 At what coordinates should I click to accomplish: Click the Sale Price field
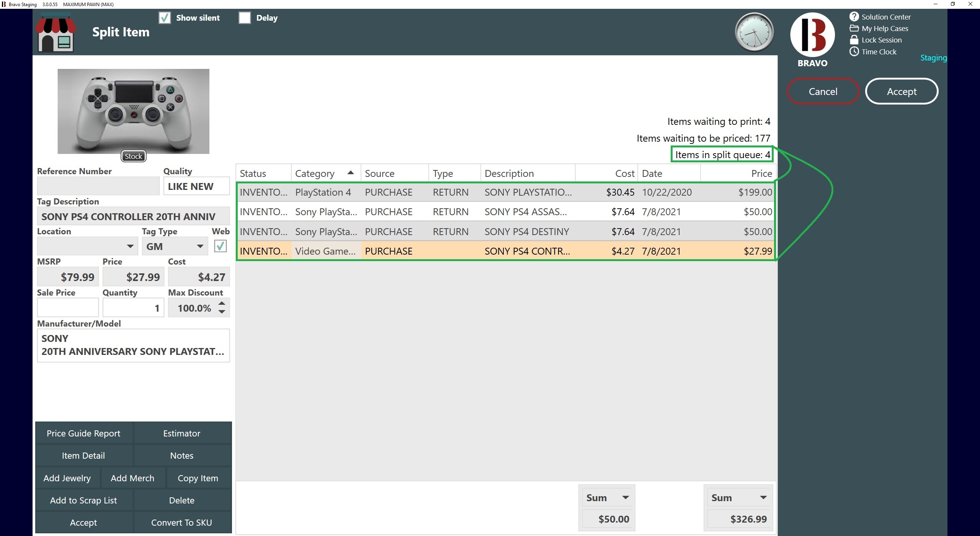pos(68,308)
